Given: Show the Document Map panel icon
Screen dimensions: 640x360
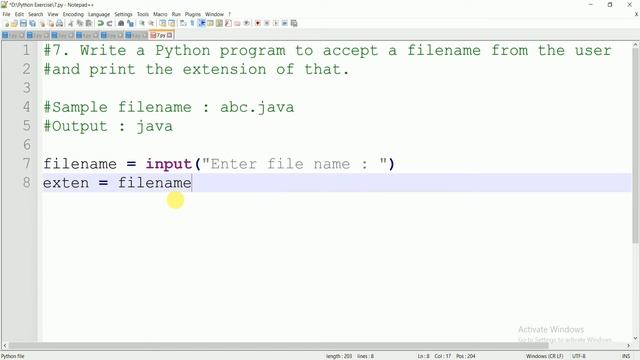Looking at the screenshot, I should (219, 23).
